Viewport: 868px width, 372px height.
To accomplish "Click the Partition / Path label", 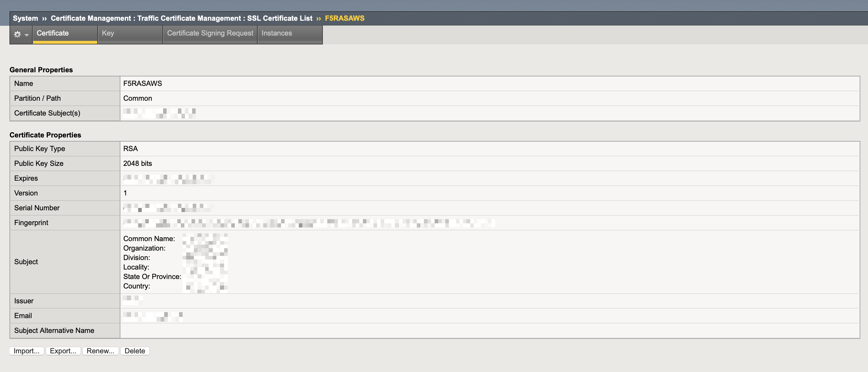I will tap(37, 98).
